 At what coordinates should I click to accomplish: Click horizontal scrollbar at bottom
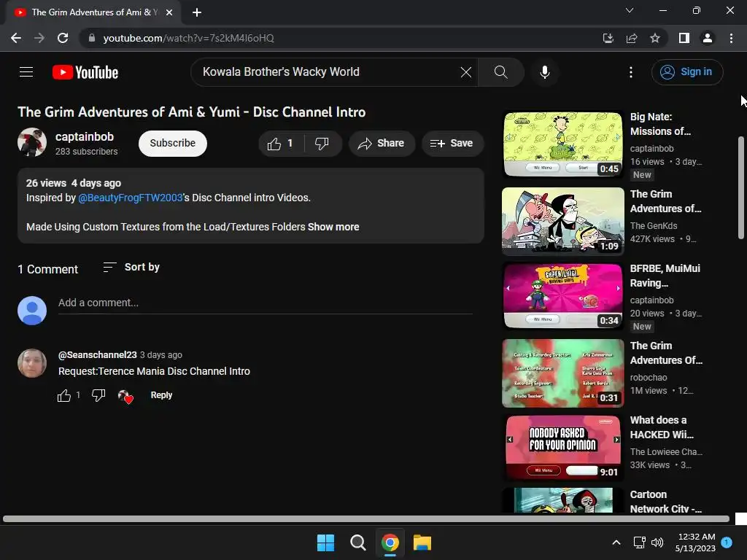point(366,518)
